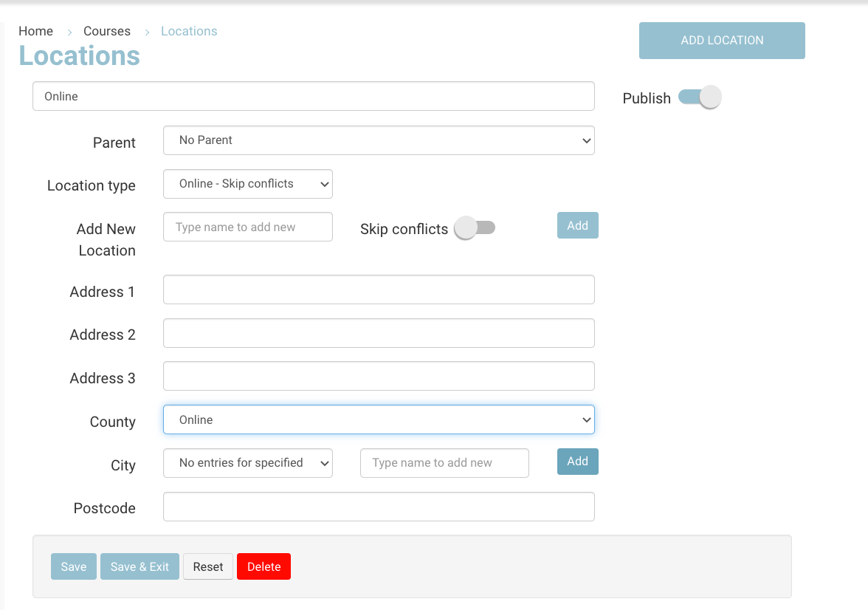Select the Address 3 text field
This screenshot has height=610, width=868.
tap(379, 376)
